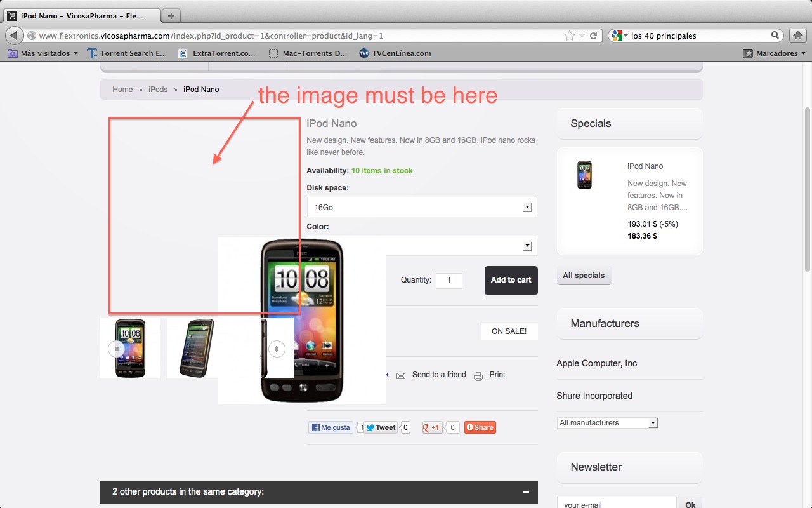The height and width of the screenshot is (508, 812).
Task: Click the 10 items in stock text
Action: click(x=382, y=171)
